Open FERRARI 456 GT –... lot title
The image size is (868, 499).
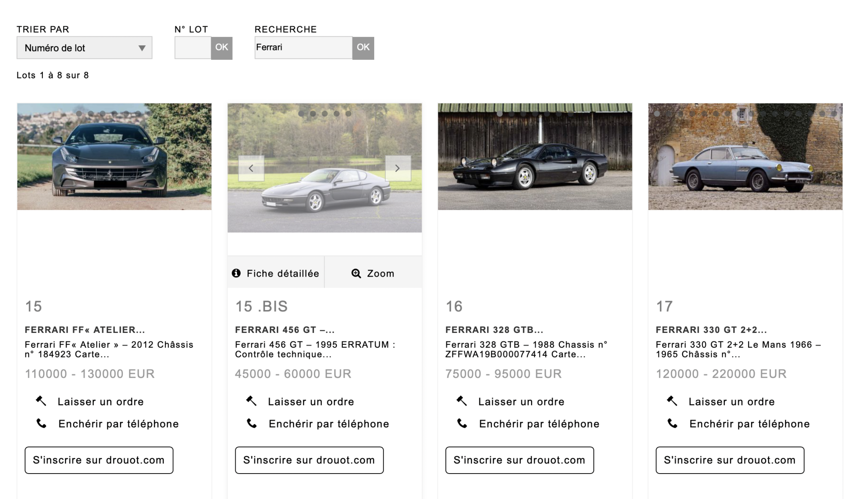[x=285, y=330]
